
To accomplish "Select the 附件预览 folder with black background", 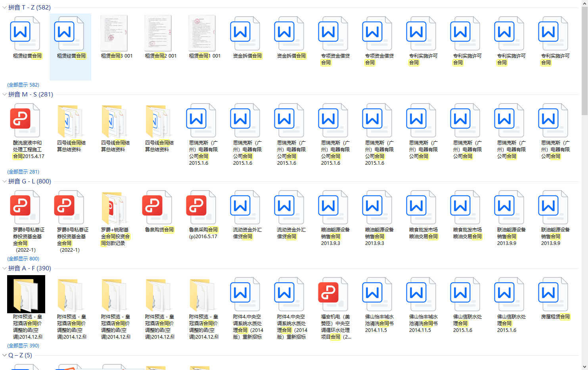I will tap(26, 295).
